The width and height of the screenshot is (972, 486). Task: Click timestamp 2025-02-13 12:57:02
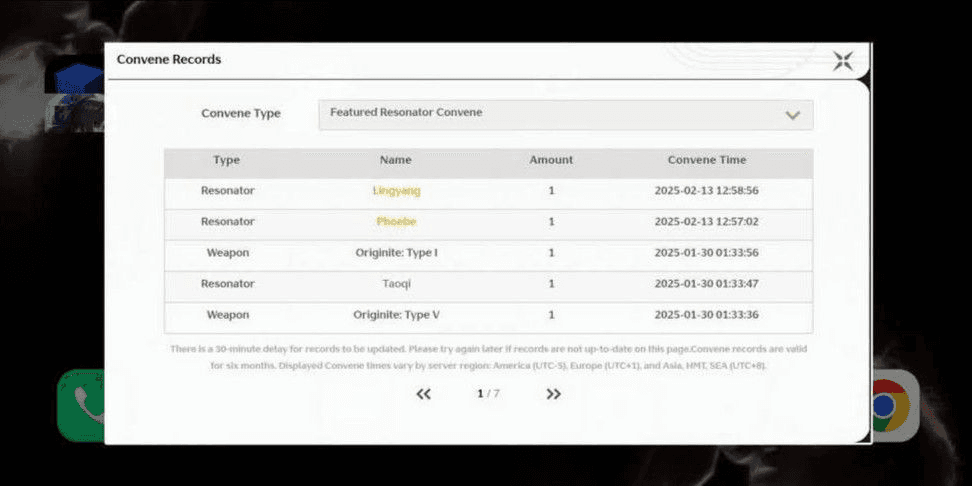click(707, 221)
